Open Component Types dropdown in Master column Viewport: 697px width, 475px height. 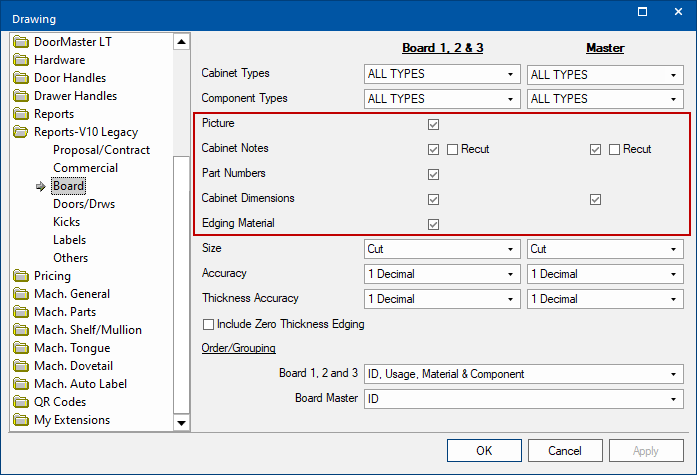click(x=605, y=99)
